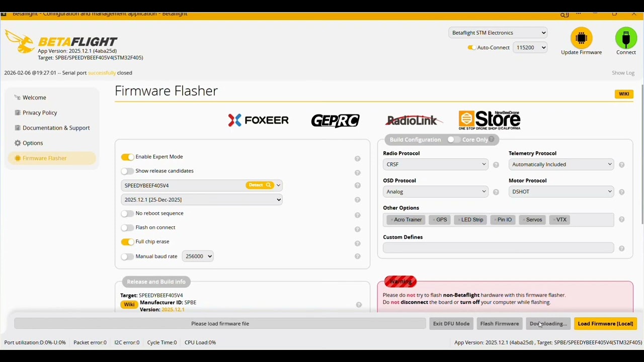Open the NewBeeDrone Store sponsor logo

pyautogui.click(x=490, y=120)
